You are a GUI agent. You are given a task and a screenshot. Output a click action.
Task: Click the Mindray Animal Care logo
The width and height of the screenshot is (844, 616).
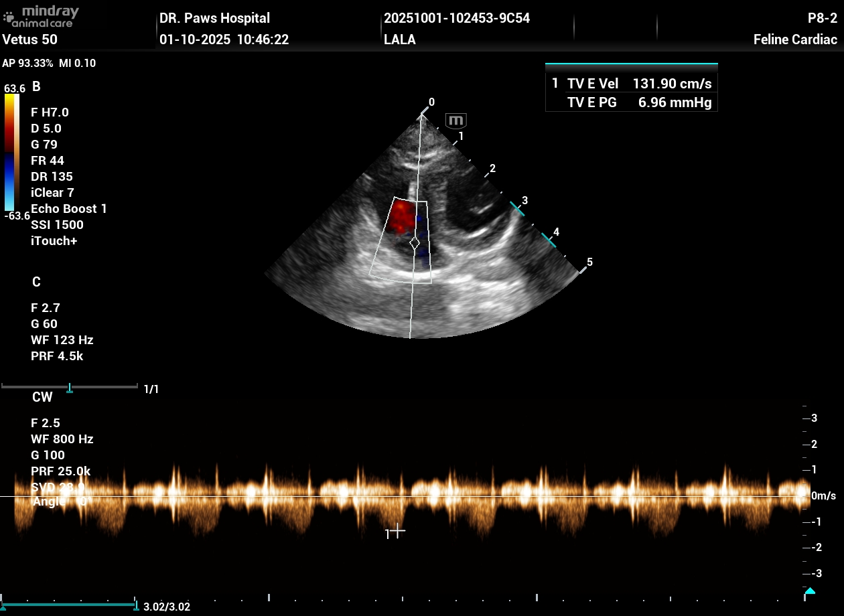click(x=42, y=17)
